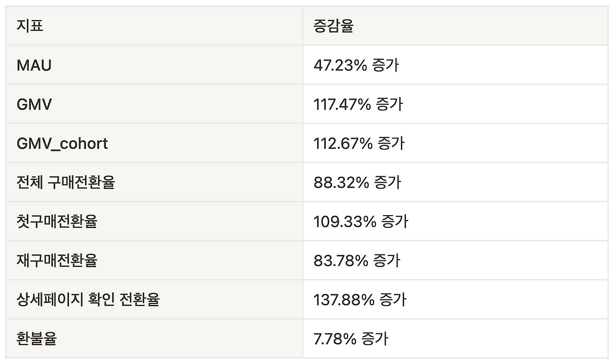Viewport: 615px width, 364px height.
Task: Select the GMV row label
Action: [34, 104]
